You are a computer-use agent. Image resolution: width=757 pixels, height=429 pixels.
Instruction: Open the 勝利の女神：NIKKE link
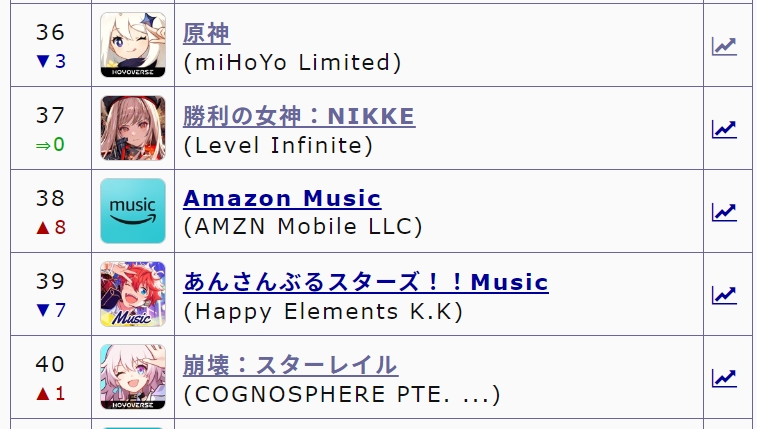[x=299, y=116]
